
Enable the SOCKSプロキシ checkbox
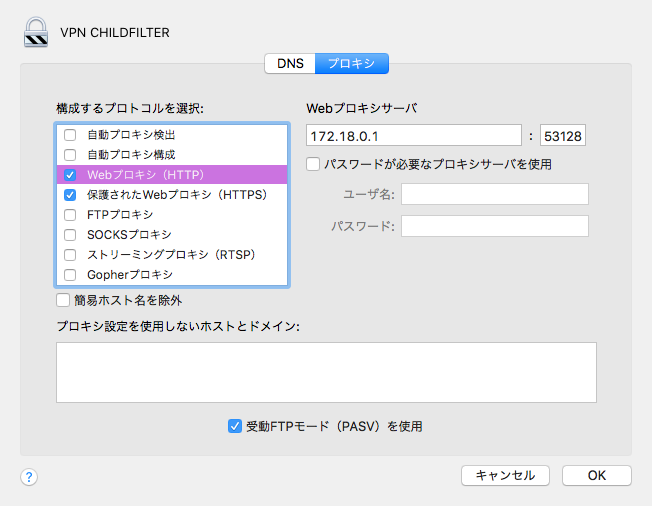click(70, 234)
